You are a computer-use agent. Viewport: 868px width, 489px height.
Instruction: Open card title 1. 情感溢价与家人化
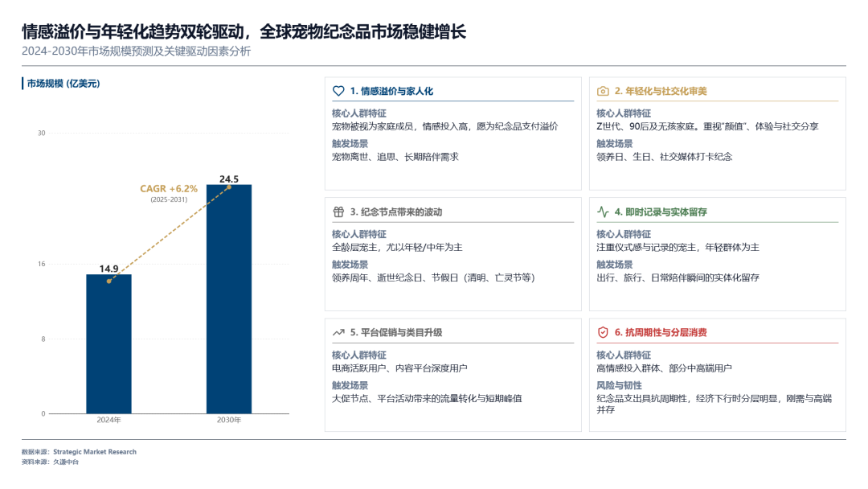pos(391,91)
